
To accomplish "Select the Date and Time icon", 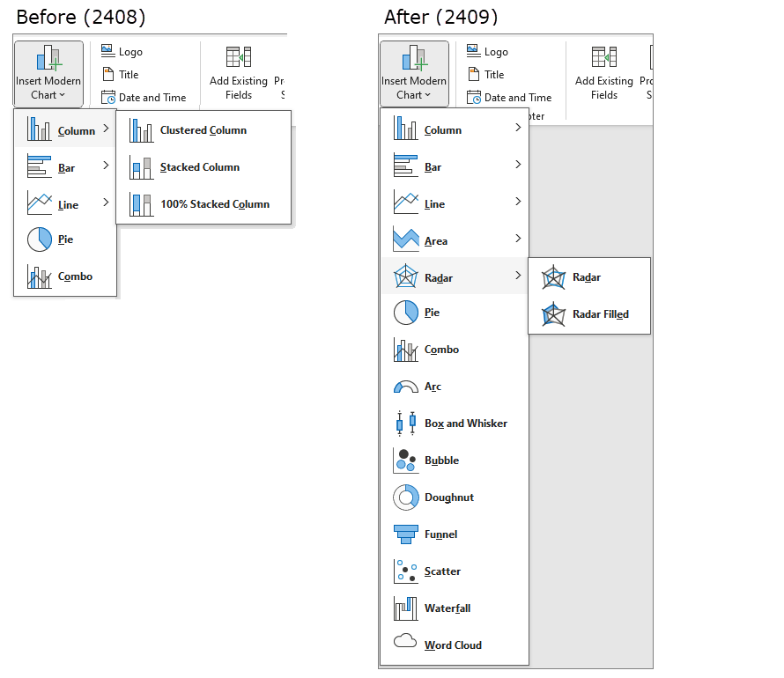I will coord(473,98).
